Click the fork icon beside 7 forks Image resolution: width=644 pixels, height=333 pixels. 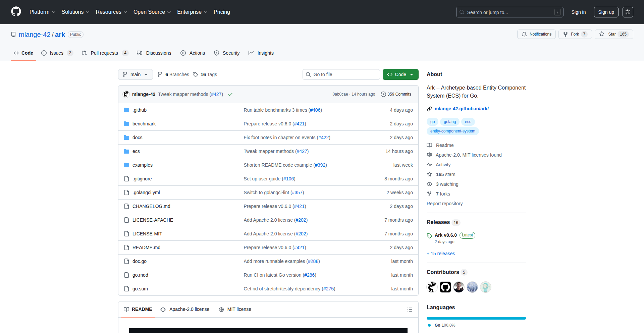(429, 194)
